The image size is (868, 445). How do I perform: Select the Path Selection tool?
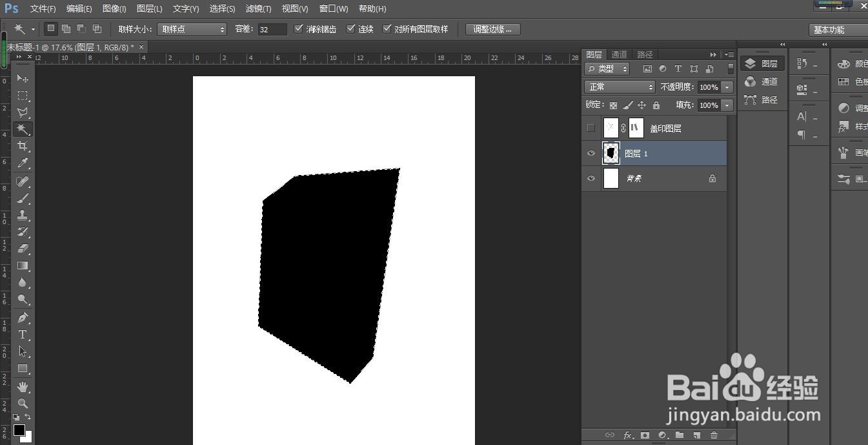tap(23, 351)
